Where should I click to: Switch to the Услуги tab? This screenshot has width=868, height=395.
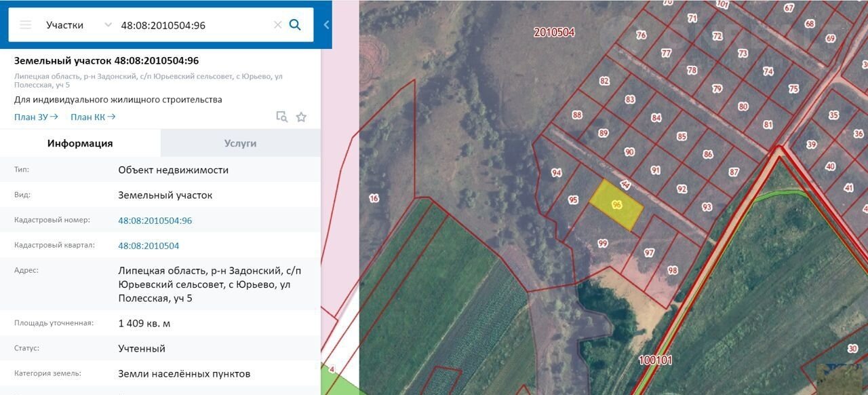240,143
